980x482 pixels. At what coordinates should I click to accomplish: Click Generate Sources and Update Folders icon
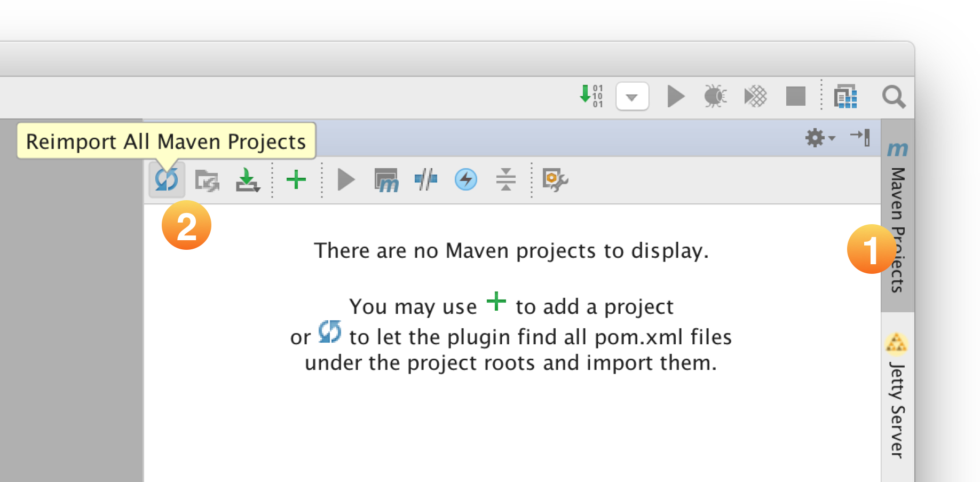[207, 180]
